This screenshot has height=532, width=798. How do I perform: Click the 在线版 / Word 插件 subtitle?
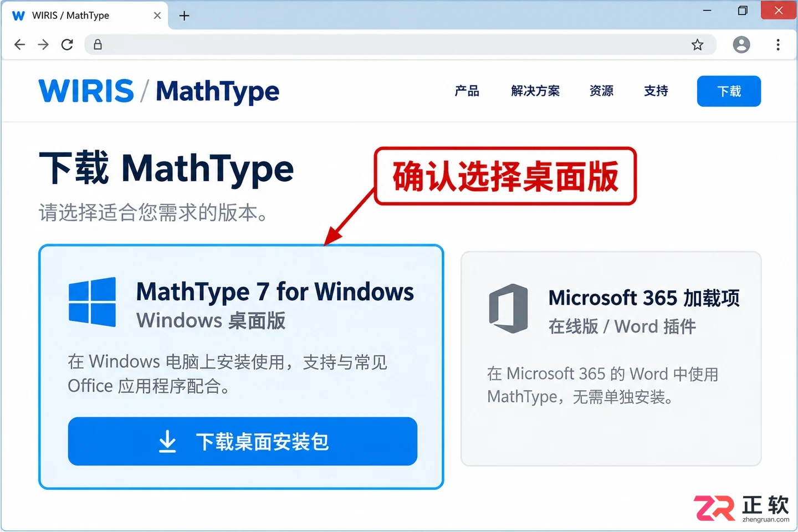622,326
